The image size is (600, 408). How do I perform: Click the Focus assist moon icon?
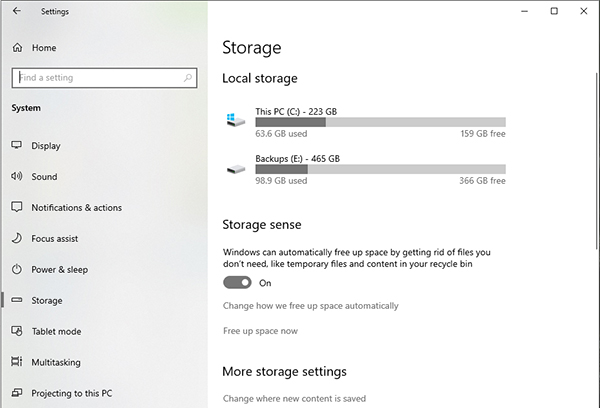coord(16,238)
